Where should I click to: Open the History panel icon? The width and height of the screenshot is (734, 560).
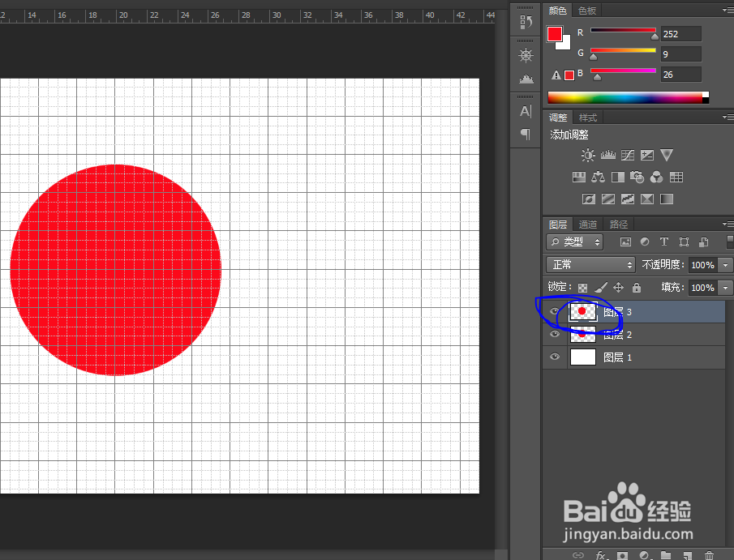click(x=526, y=22)
